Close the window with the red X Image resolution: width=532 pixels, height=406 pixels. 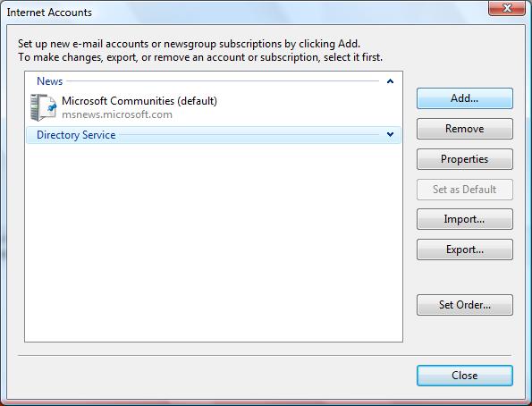pyautogui.click(x=507, y=8)
